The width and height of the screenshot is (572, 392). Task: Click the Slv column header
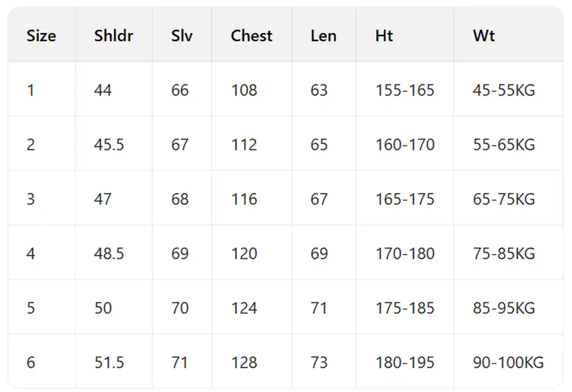tap(182, 36)
